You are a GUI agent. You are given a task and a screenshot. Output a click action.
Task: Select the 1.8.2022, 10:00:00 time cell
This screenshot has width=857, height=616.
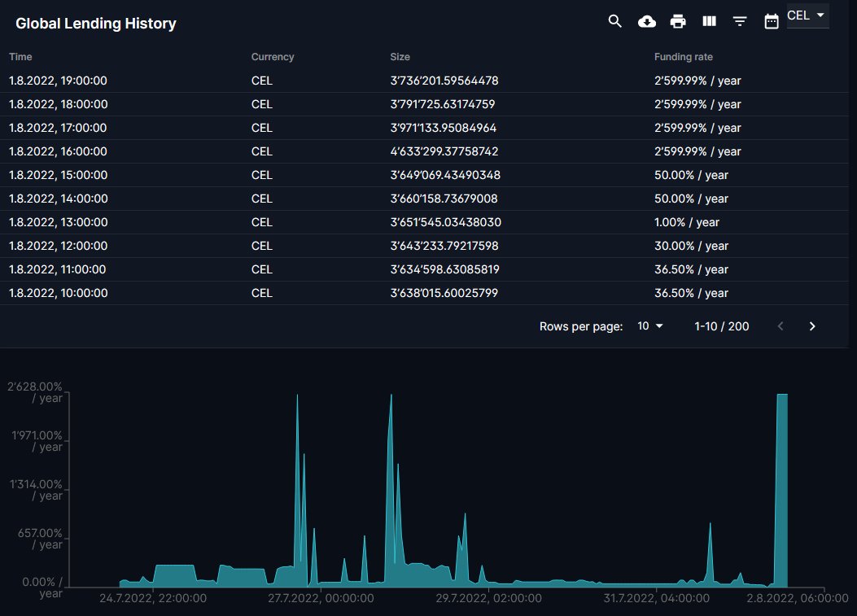click(x=58, y=292)
